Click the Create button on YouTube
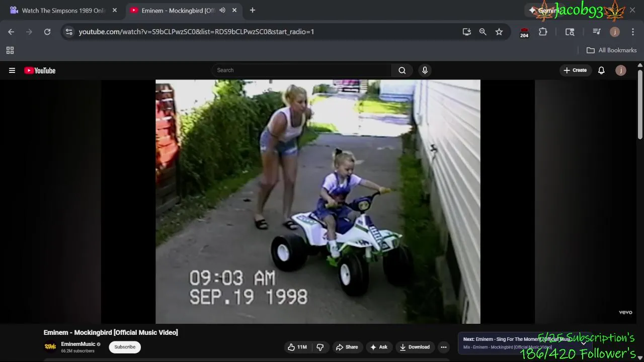 coord(575,70)
